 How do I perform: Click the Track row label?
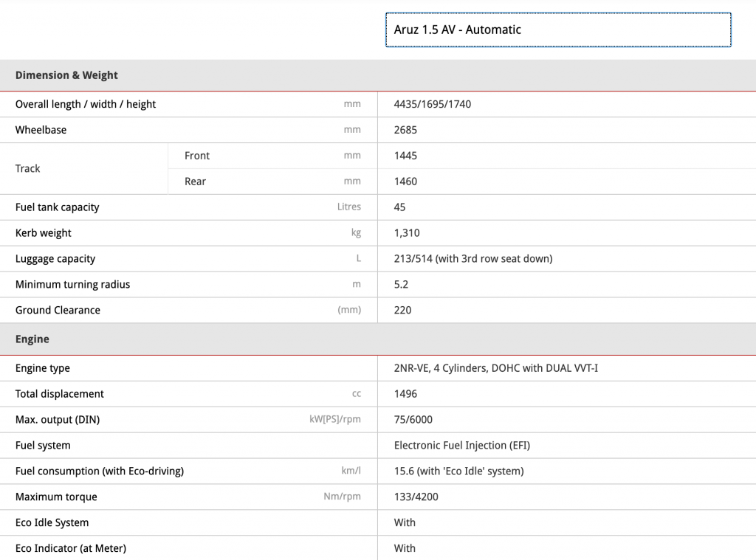(x=28, y=168)
